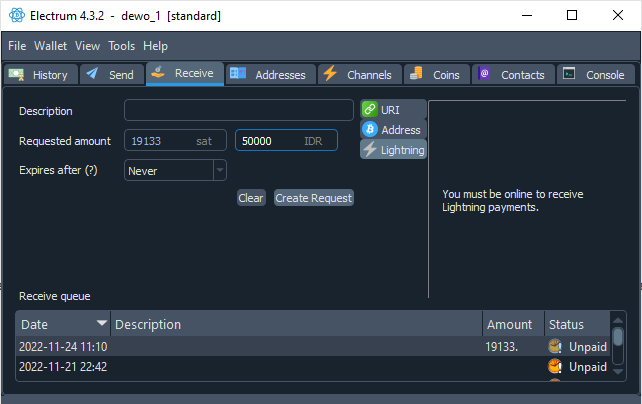The height and width of the screenshot is (404, 642).
Task: Click the Channels tab lightning bolt icon
Action: click(x=330, y=74)
